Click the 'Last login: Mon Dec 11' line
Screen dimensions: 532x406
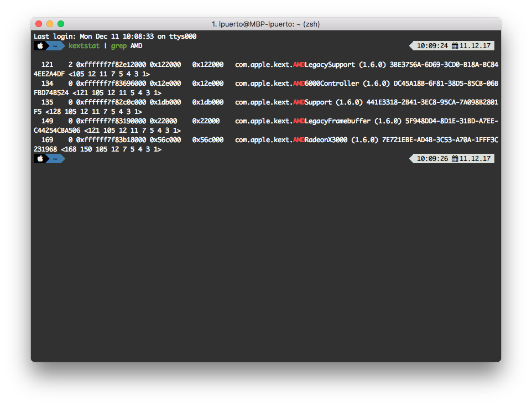[115, 37]
